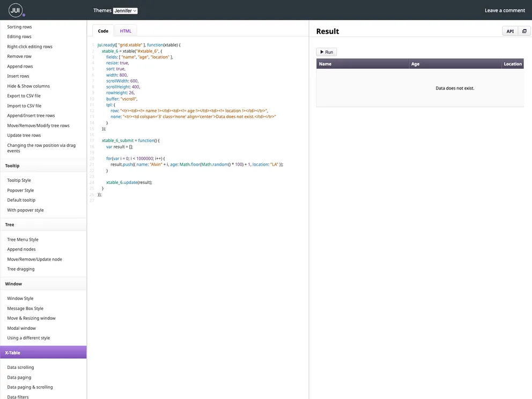
Task: Open the Export to CSV file page
Action: (25, 95)
